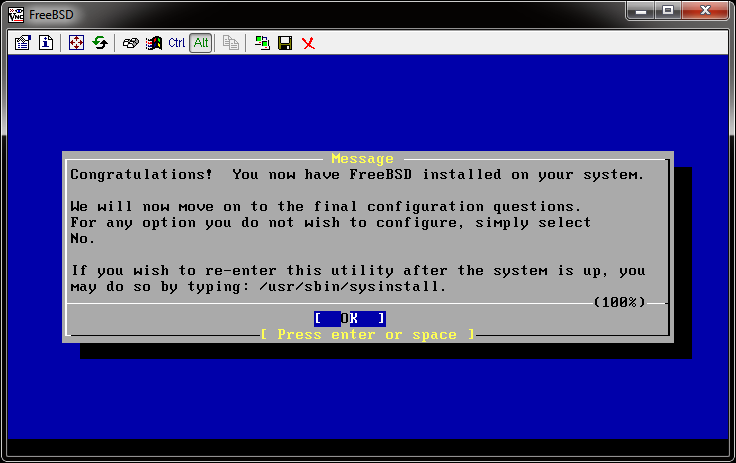Click the '(100%)' progress indicator text
This screenshot has height=463, width=736.
pyautogui.click(x=620, y=302)
